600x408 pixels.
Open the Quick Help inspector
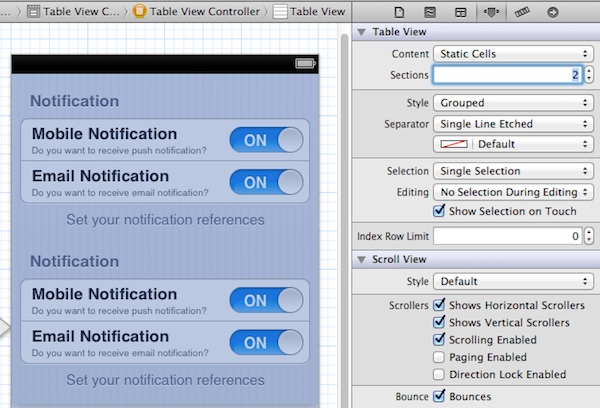point(429,11)
